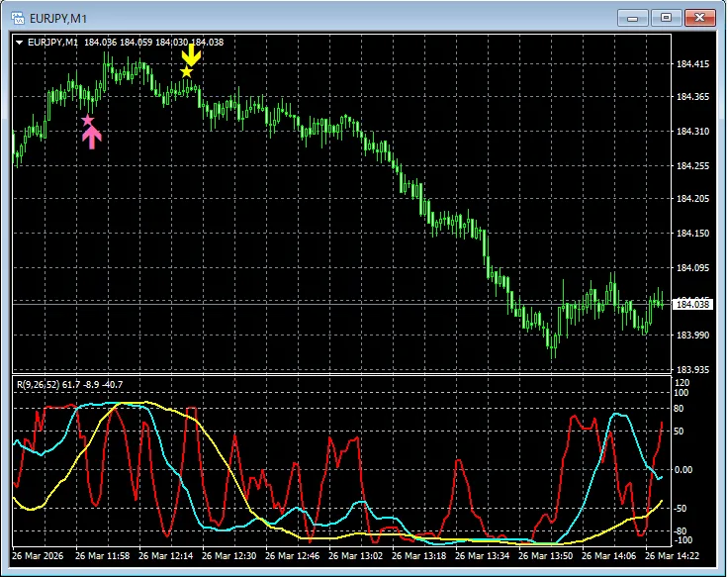This screenshot has height=577, width=728.
Task: Click the 26 Mar 13:02 time label
Action: (x=356, y=555)
